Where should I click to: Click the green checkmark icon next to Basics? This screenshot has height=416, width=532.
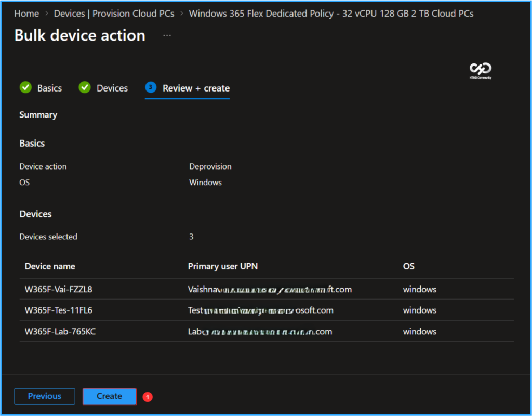tap(26, 87)
